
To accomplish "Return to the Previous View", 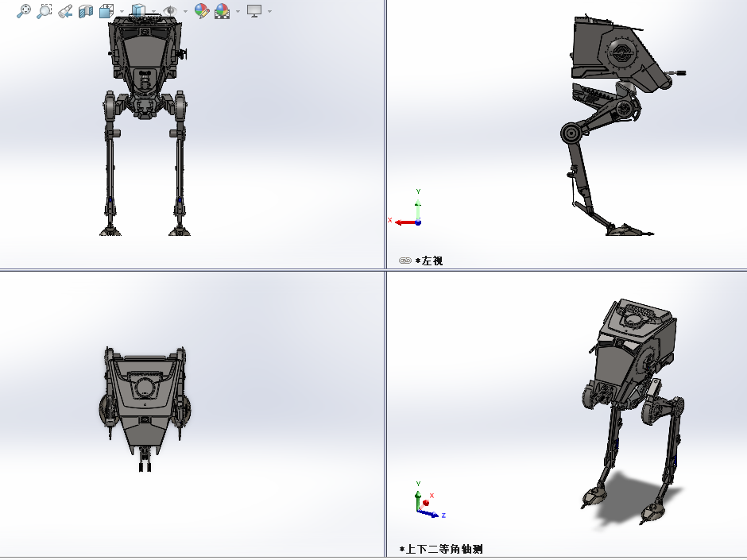I will coord(65,11).
